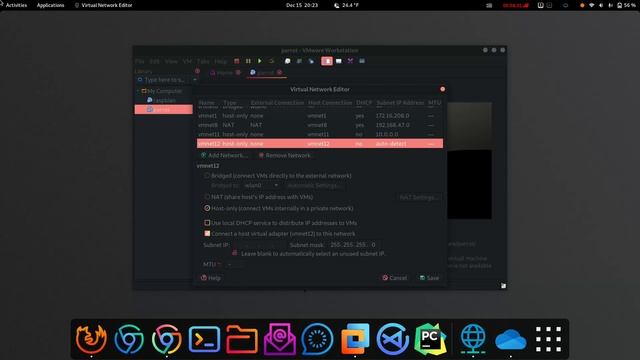Click the pause icon in VMware toolbar
This screenshot has width=640, height=360.
[248, 61]
